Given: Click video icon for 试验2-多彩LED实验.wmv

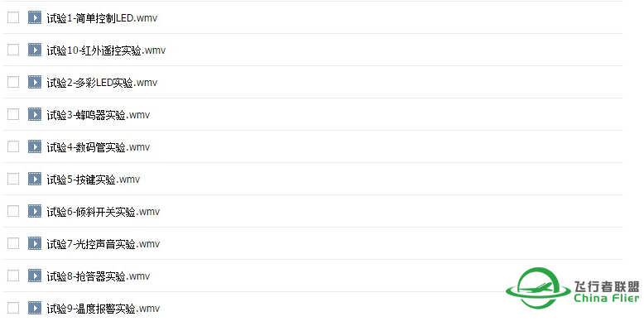Looking at the screenshot, I should [x=35, y=82].
